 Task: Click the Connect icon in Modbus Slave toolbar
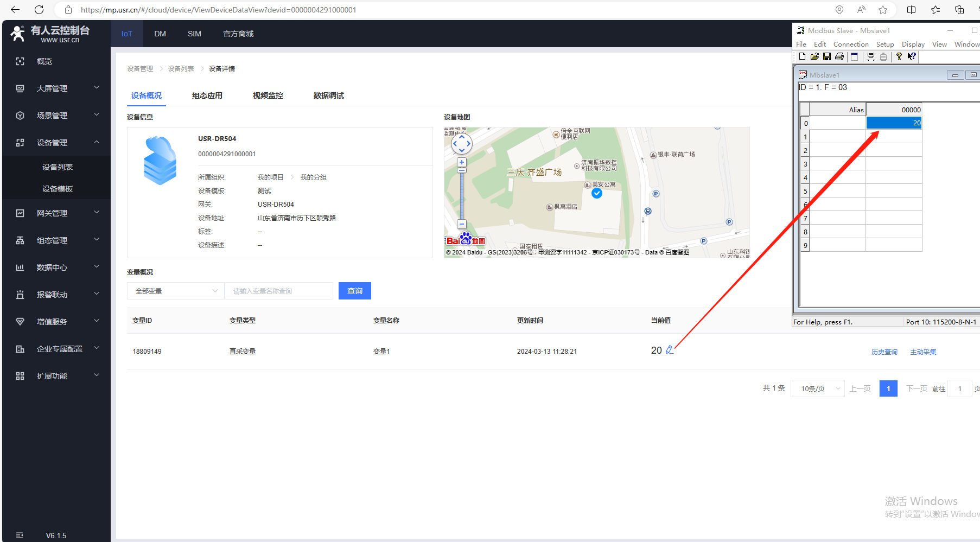[x=871, y=56]
